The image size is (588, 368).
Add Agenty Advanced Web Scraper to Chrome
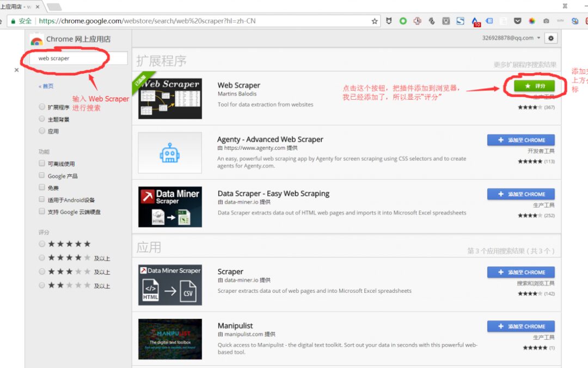pyautogui.click(x=521, y=140)
